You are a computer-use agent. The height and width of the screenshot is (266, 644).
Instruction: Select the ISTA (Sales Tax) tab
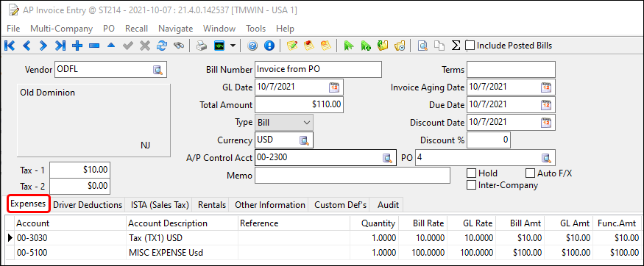(x=160, y=205)
